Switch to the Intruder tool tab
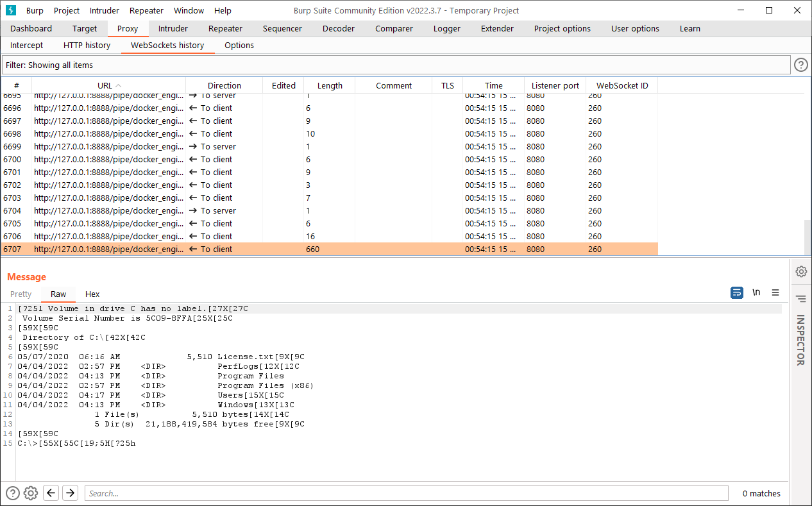The height and width of the screenshot is (506, 812). (x=173, y=28)
